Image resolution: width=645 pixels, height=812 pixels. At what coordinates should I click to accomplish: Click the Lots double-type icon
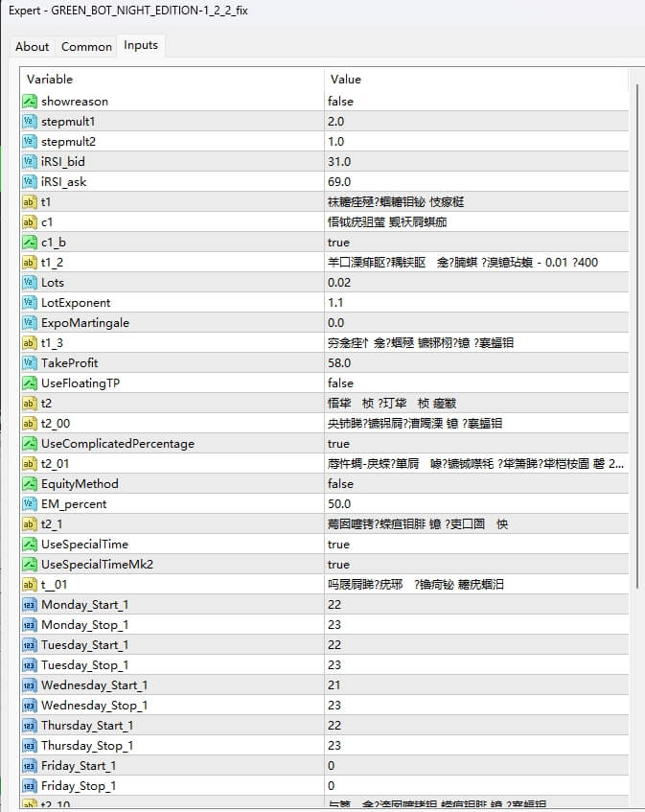[x=30, y=283]
